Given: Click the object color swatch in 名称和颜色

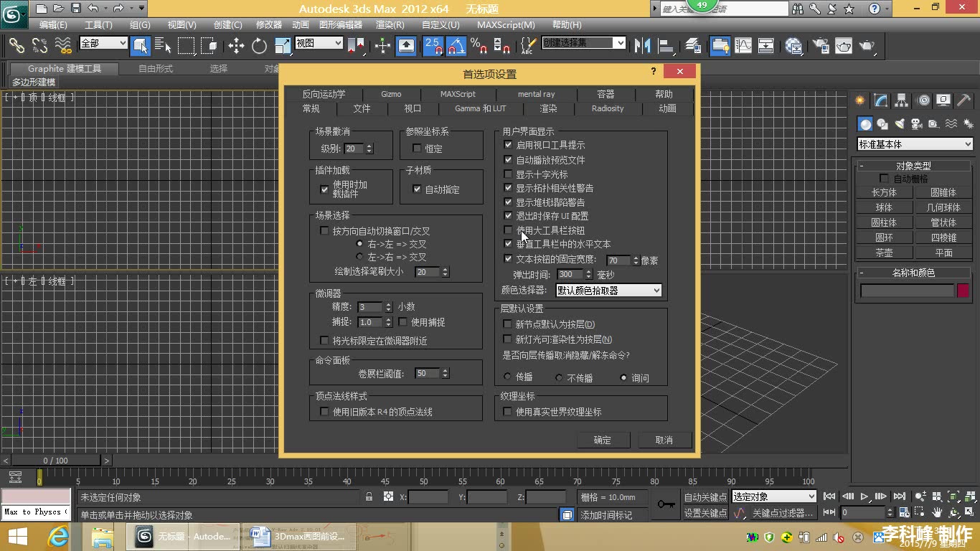Looking at the screenshot, I should (x=963, y=290).
